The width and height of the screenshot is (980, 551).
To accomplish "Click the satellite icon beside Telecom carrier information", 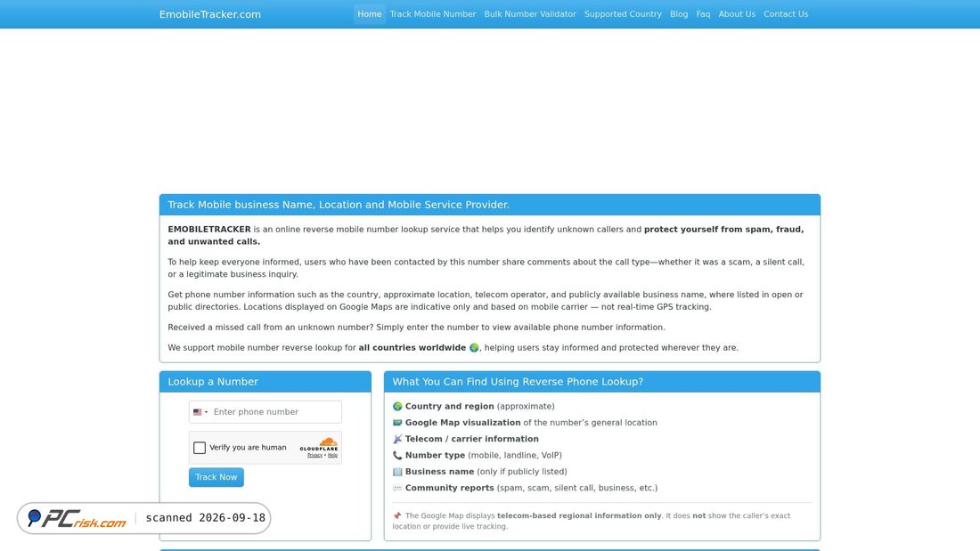I will [397, 439].
